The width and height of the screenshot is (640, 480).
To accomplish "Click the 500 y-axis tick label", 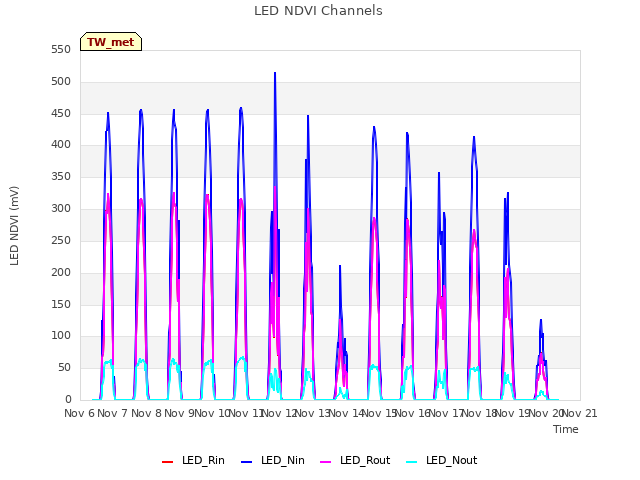I will tap(61, 82).
